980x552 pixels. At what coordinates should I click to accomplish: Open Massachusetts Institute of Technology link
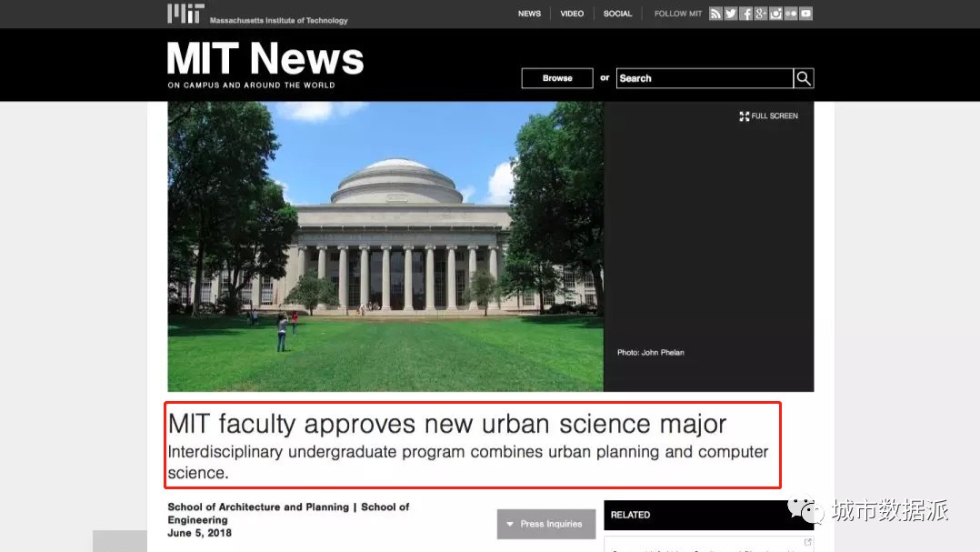279,21
